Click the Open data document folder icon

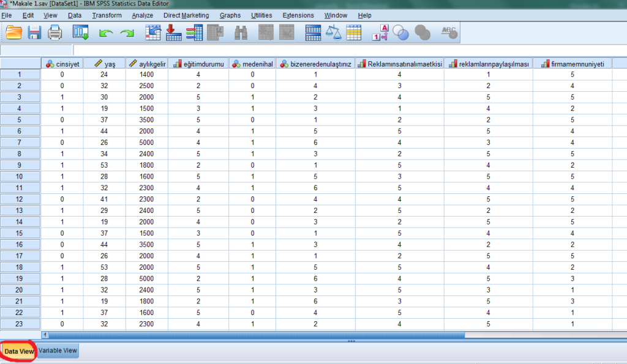click(x=13, y=32)
